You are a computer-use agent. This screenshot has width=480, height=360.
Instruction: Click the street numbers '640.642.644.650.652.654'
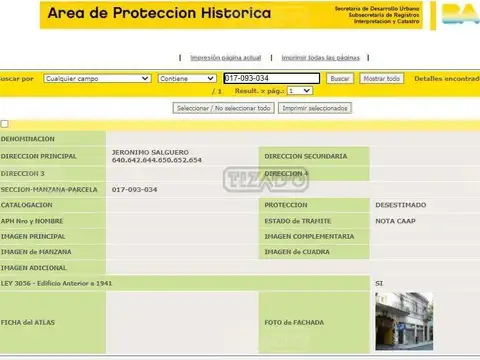click(157, 160)
